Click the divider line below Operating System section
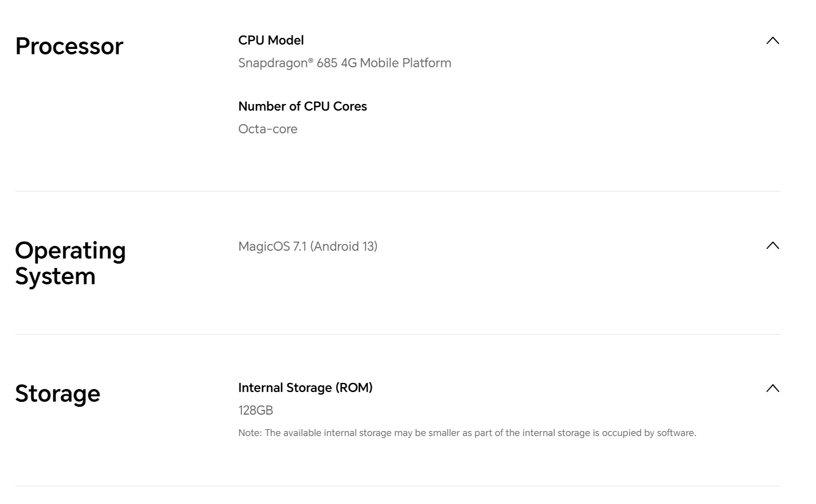Screen dimensions: 816x504 pyautogui.click(x=397, y=335)
